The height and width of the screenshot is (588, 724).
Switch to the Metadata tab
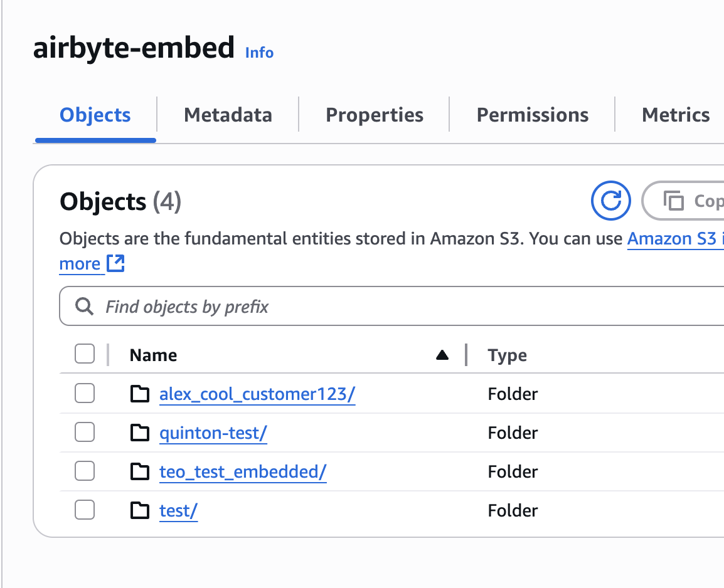[x=228, y=115]
